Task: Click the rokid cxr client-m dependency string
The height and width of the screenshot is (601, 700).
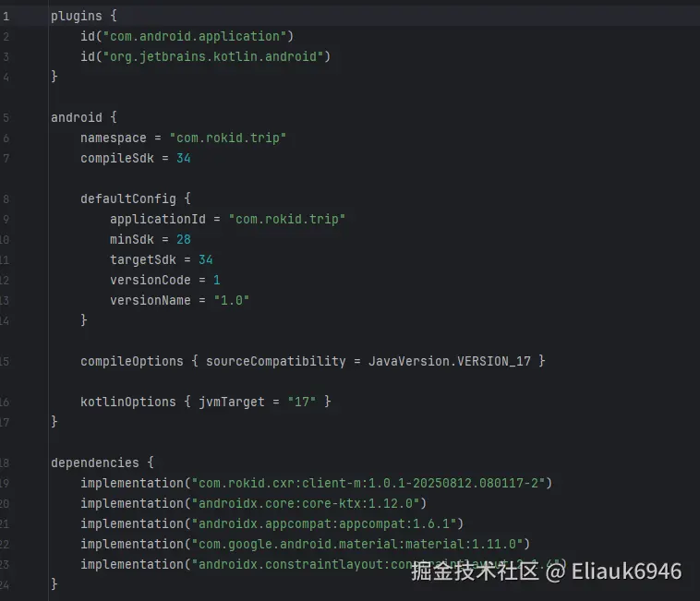Action: click(x=369, y=483)
